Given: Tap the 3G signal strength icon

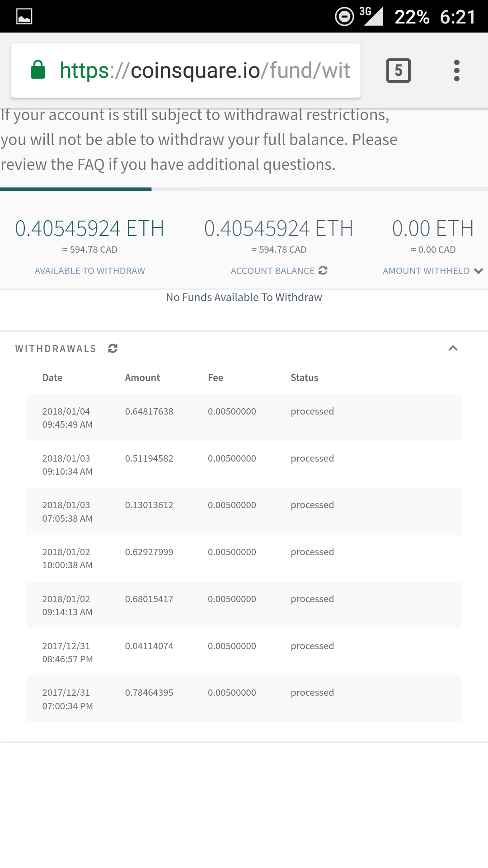Looking at the screenshot, I should [371, 16].
